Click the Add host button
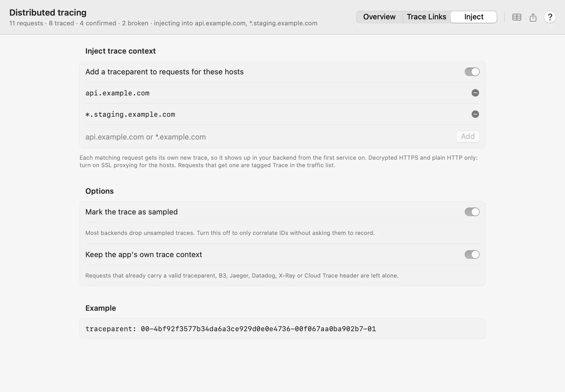 coord(468,136)
